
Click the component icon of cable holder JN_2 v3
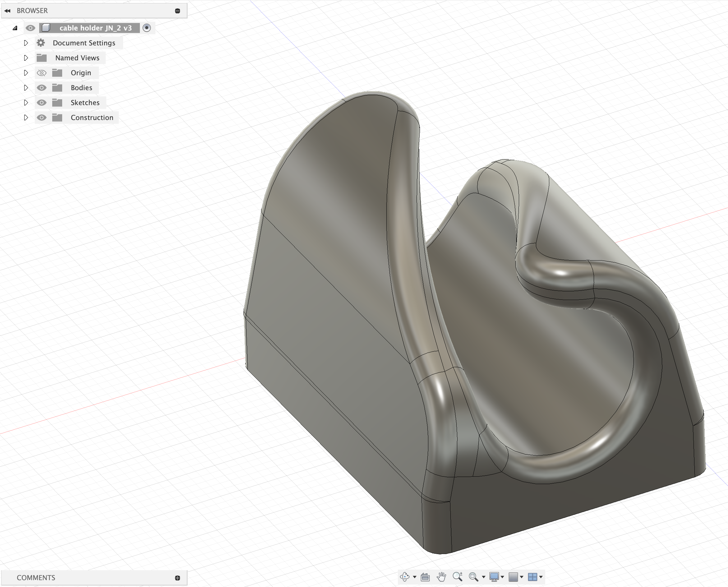46,28
